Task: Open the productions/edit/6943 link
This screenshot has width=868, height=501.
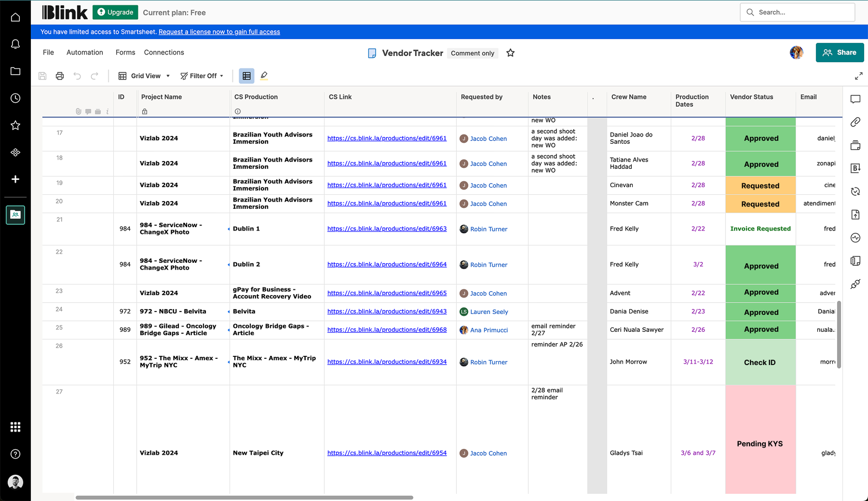Action: tap(387, 311)
